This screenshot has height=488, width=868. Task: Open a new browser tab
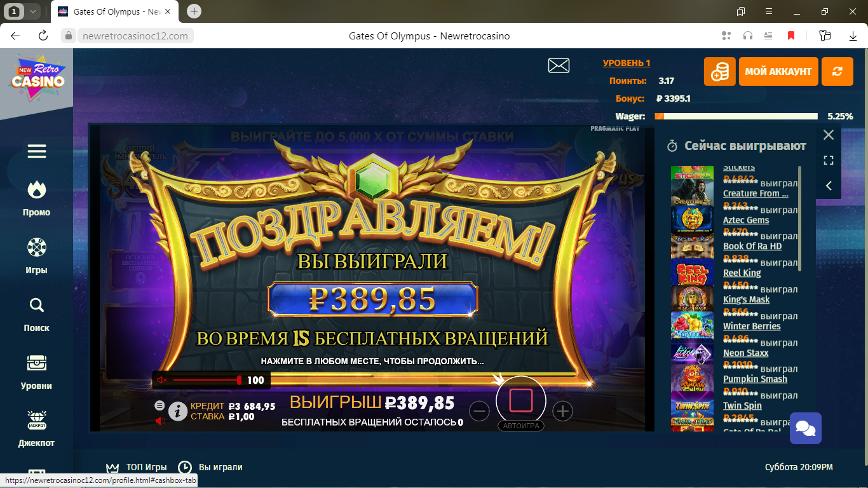click(x=194, y=11)
